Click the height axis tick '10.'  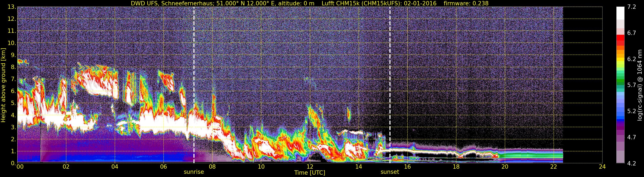(12, 43)
